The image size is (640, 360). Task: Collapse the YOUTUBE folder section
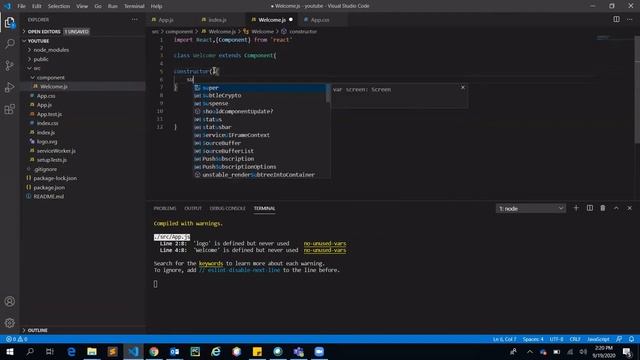(38, 41)
